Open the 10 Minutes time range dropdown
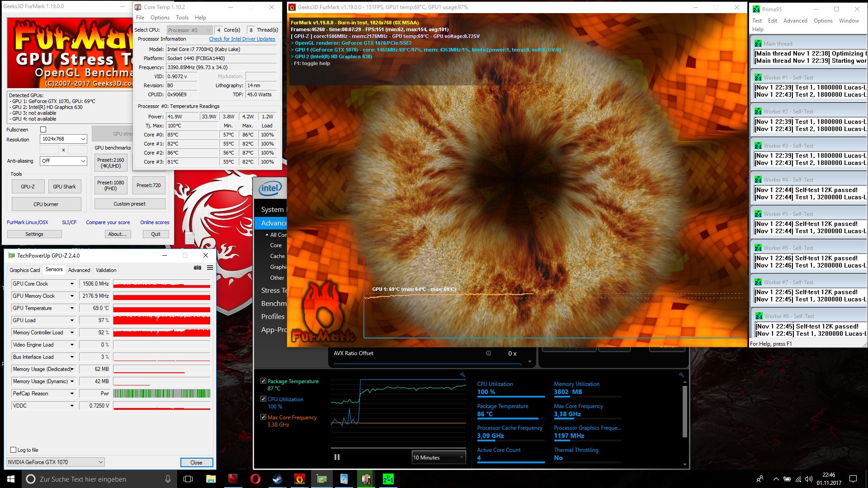 (438, 457)
